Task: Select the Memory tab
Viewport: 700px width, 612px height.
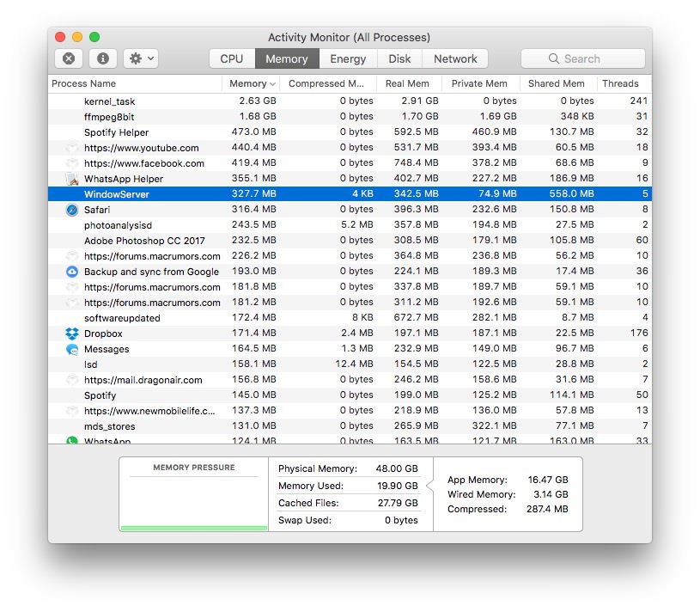Action: point(287,58)
